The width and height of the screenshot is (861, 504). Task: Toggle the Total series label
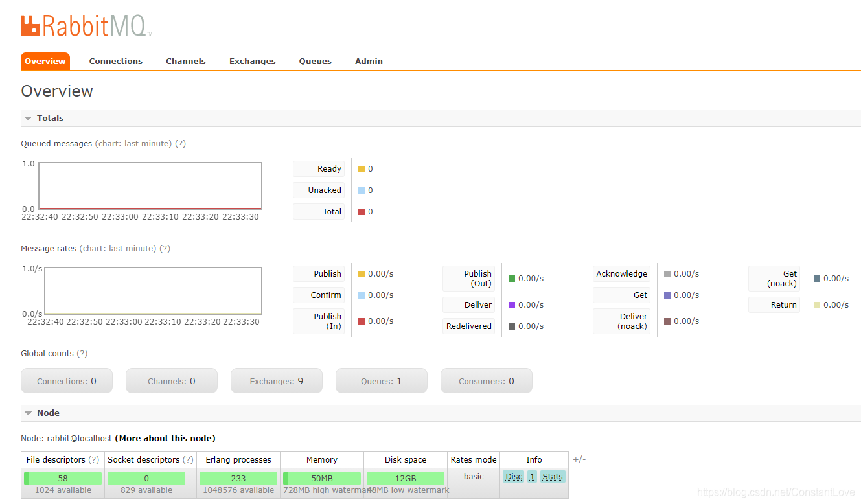319,212
